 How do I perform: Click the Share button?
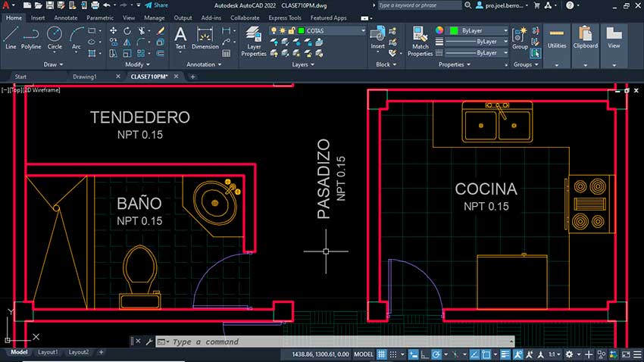(157, 5)
